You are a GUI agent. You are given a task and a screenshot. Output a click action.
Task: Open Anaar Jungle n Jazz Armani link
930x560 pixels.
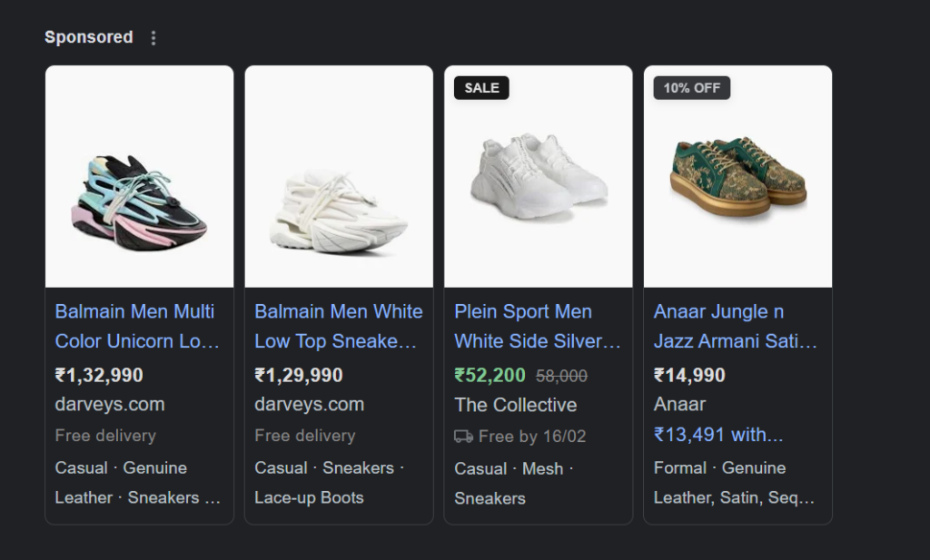tap(736, 326)
